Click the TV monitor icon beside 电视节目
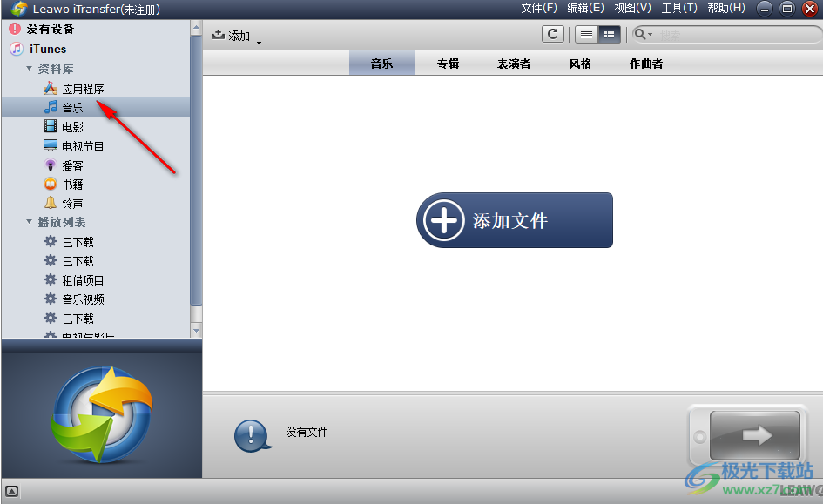This screenshot has height=504, width=823. [51, 145]
